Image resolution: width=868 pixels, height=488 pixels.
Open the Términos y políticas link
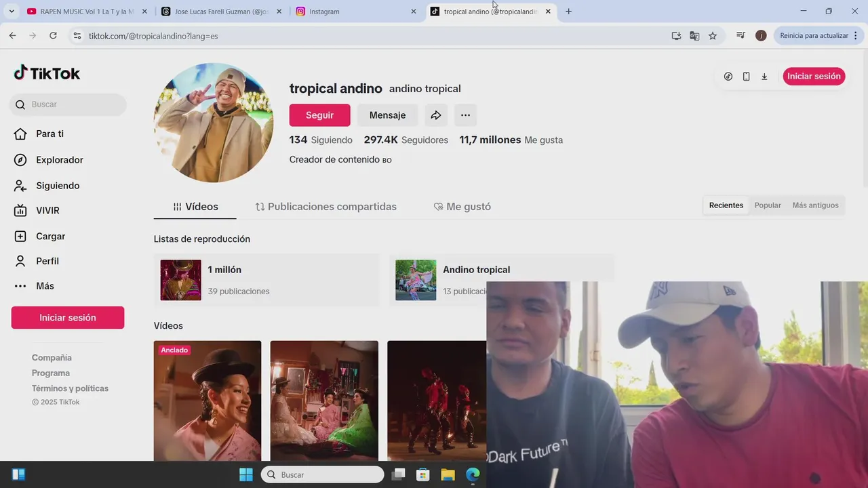(x=70, y=388)
